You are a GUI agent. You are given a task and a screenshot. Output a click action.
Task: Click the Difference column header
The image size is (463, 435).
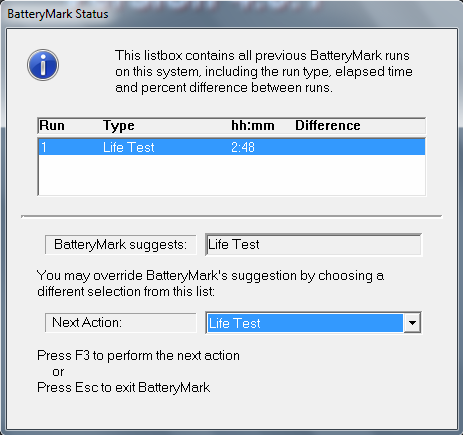(328, 126)
